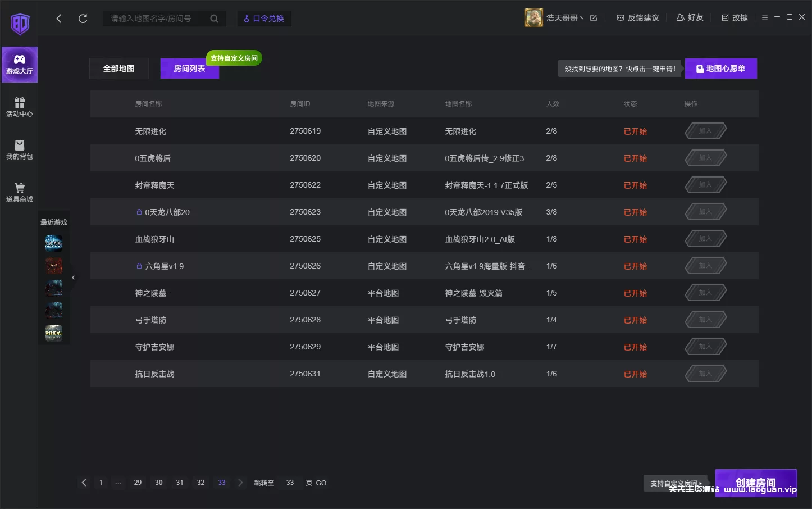Image resolution: width=812 pixels, height=509 pixels.
Task: Open the 改键 key remapping icon
Action: 734,17
